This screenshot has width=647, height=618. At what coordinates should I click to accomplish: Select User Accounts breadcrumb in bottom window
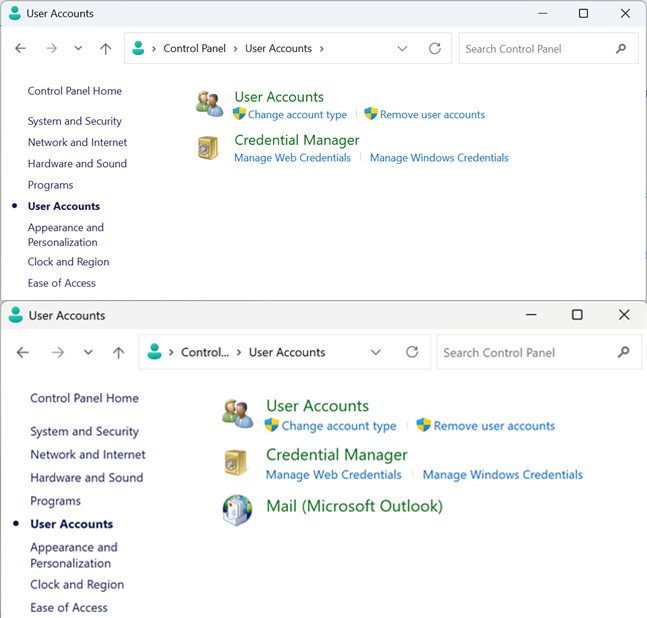287,353
